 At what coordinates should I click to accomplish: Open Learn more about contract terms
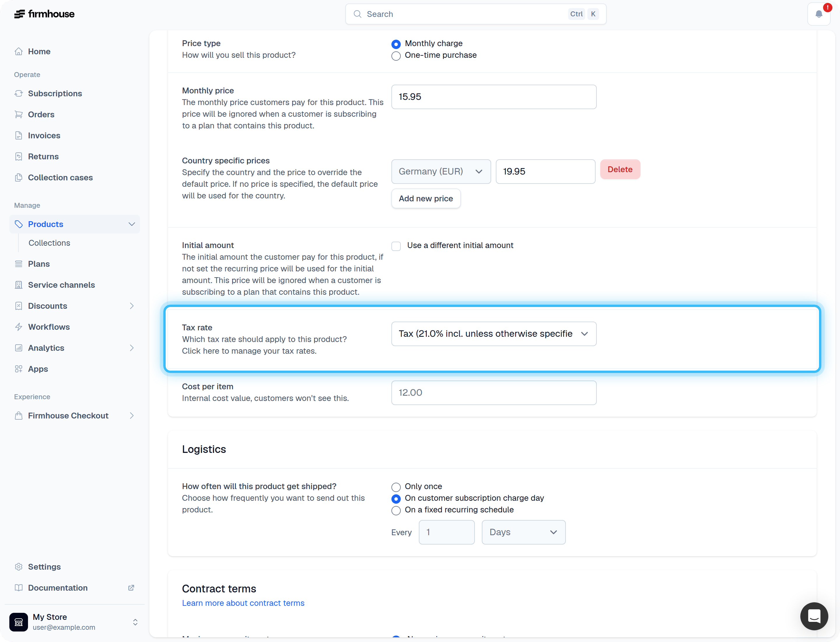coord(243,603)
